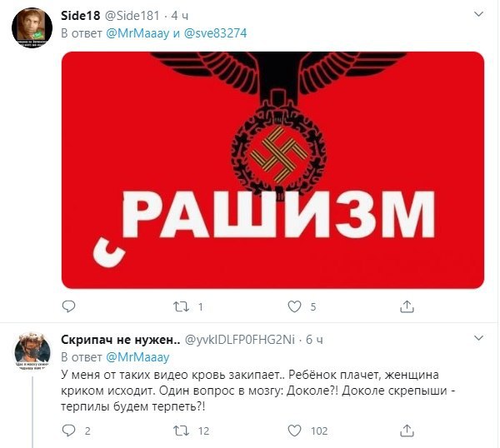This screenshot has height=448, width=500.
Task: Open the Скрипач не нужен.. display name
Action: pos(121,340)
